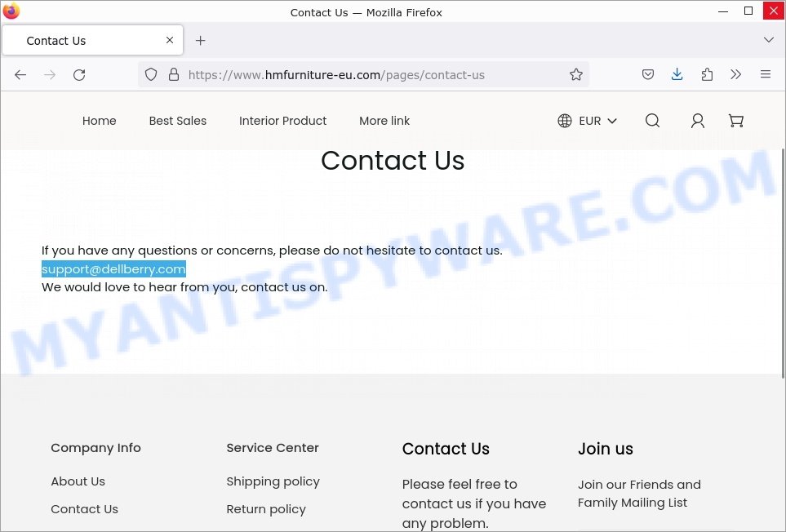Bookmark this page with the star icon
Image resolution: width=786 pixels, height=532 pixels.
point(576,74)
